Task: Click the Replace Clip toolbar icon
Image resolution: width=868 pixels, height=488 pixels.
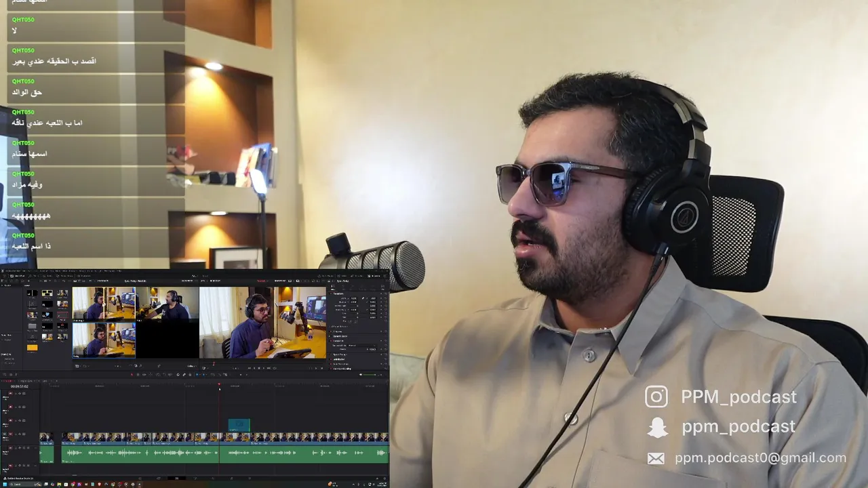Action: click(170, 375)
